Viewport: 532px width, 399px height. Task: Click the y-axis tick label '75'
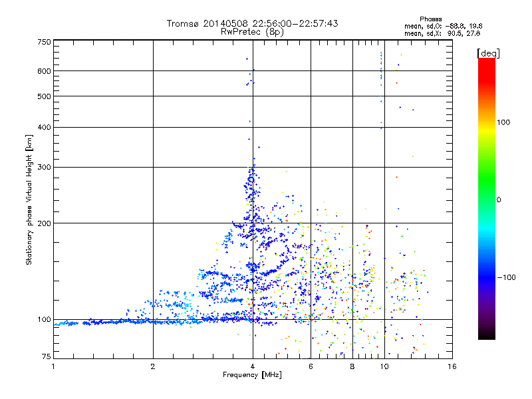tap(47, 356)
